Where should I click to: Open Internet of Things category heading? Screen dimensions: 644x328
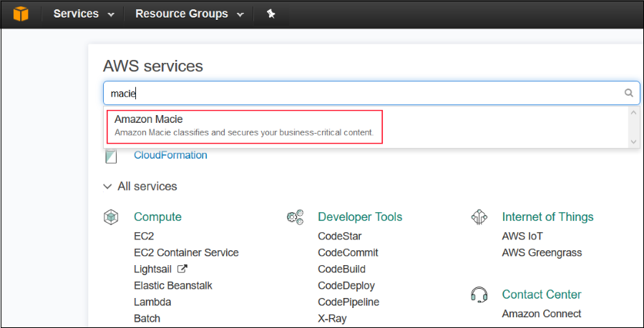click(x=547, y=217)
